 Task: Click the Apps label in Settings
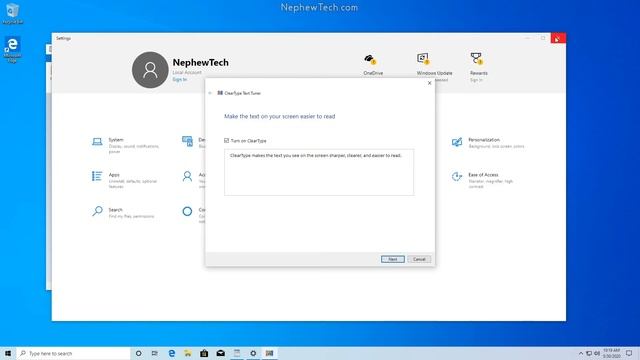point(114,175)
